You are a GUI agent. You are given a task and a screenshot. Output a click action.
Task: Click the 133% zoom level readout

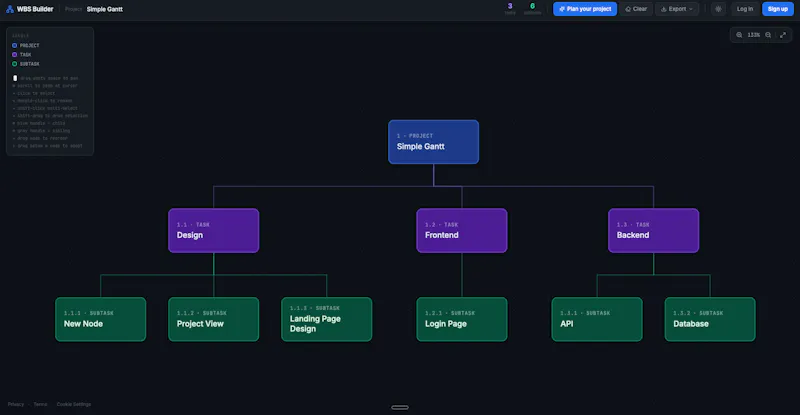click(x=754, y=35)
